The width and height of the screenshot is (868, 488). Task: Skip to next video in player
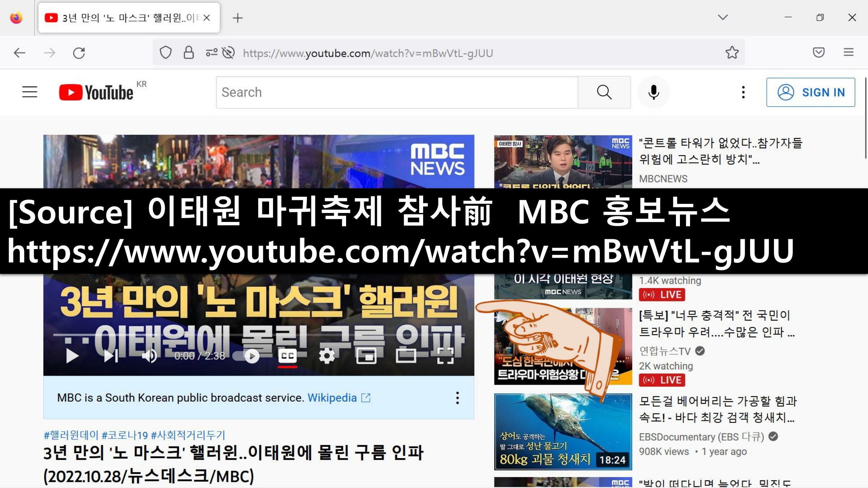coord(111,356)
